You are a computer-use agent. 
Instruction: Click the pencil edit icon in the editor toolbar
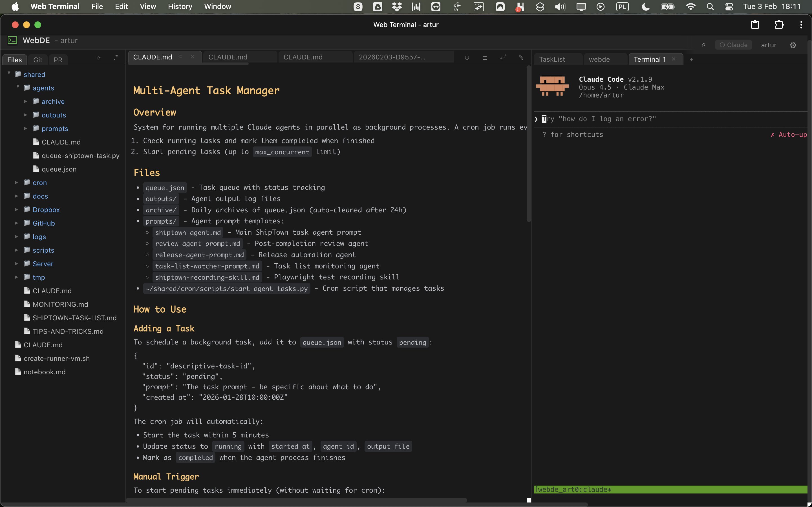(521, 58)
